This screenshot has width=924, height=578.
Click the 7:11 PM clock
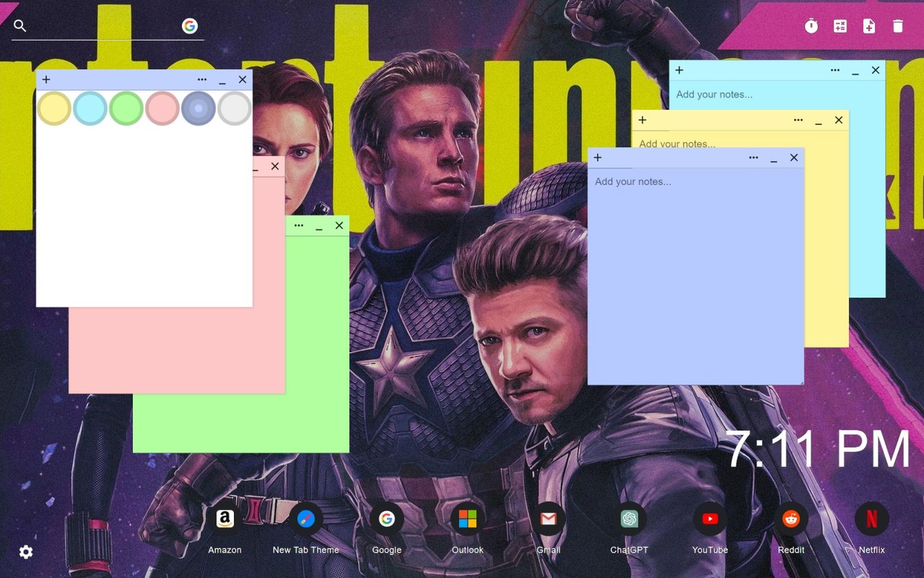point(818,449)
